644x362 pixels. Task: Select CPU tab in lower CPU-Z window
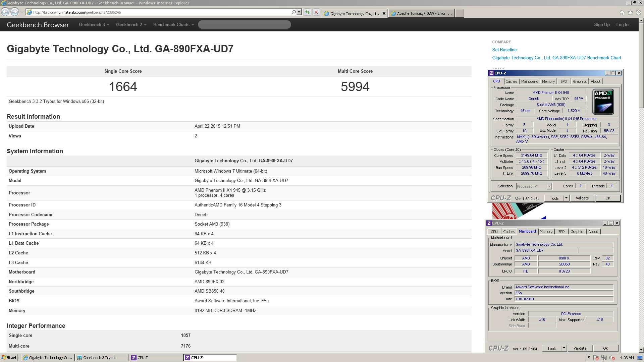(494, 232)
